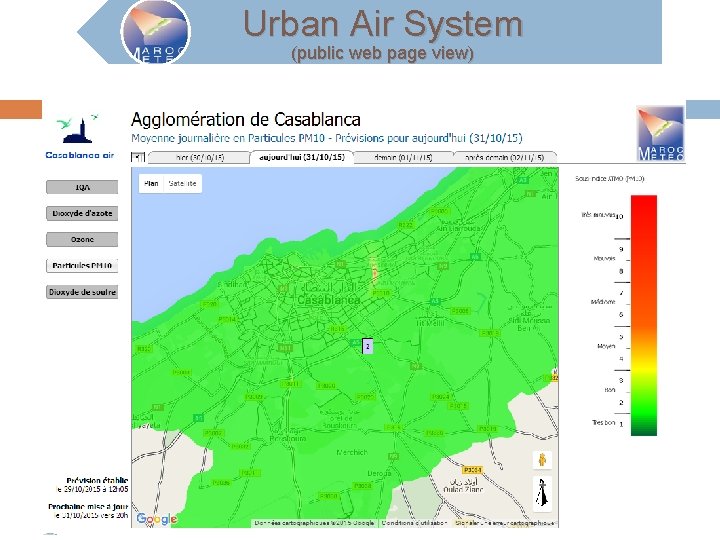Click the Moyenne journalière PM10 subtitle
Viewport: 720px width, 540px height.
pyautogui.click(x=326, y=138)
